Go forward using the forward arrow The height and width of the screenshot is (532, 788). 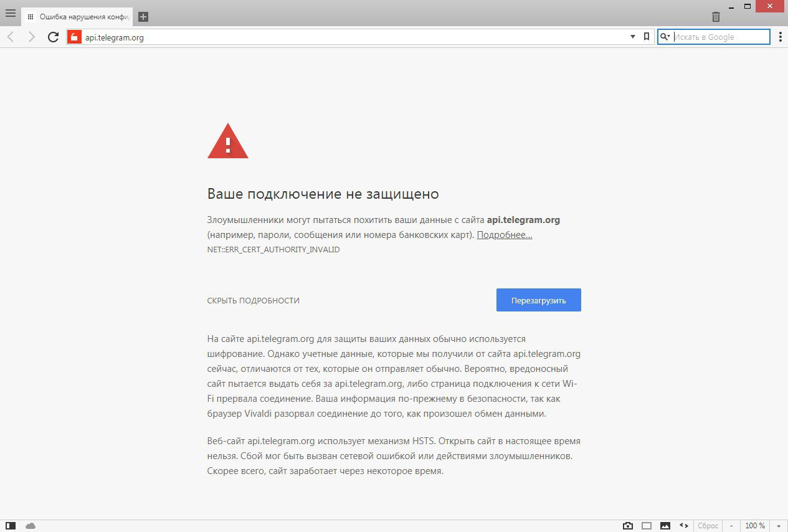32,37
